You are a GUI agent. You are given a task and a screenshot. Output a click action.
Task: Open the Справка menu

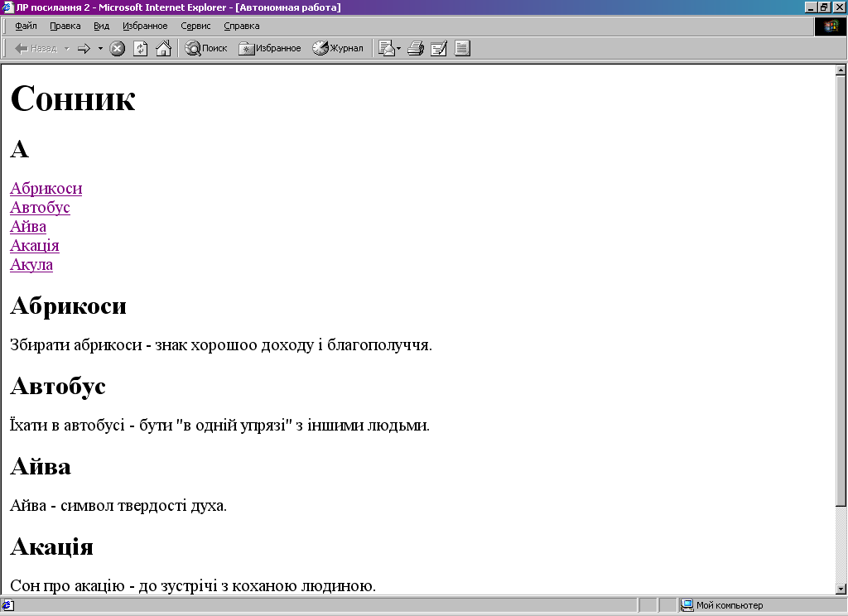[241, 26]
